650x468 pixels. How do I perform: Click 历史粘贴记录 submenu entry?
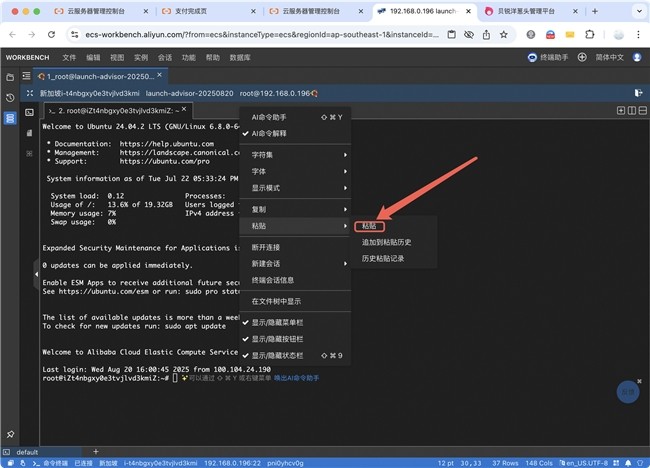(383, 258)
